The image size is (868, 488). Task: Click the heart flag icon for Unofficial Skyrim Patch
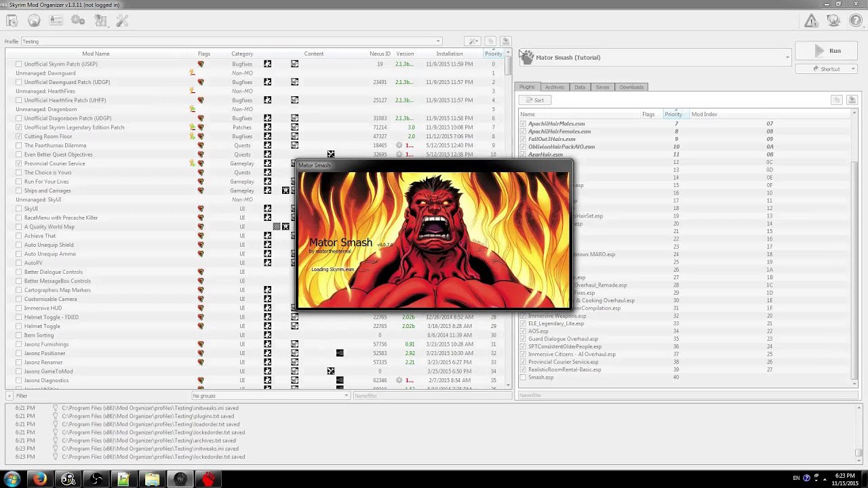click(x=201, y=64)
